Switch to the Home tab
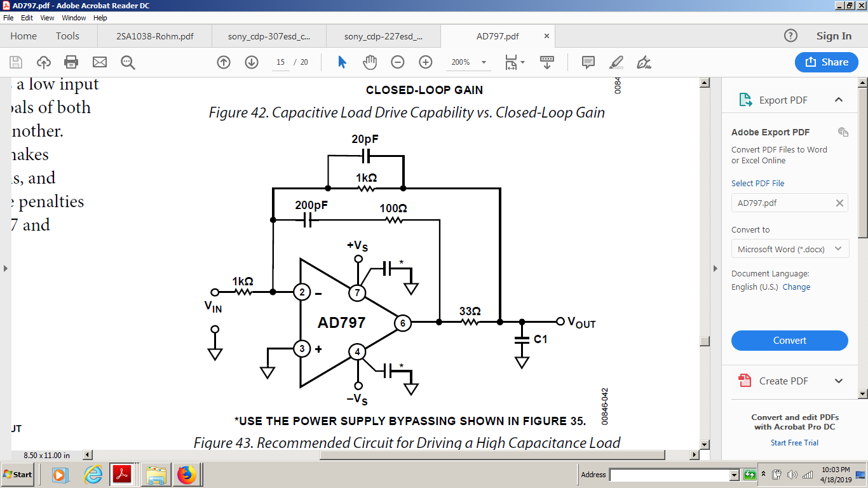 pos(24,36)
